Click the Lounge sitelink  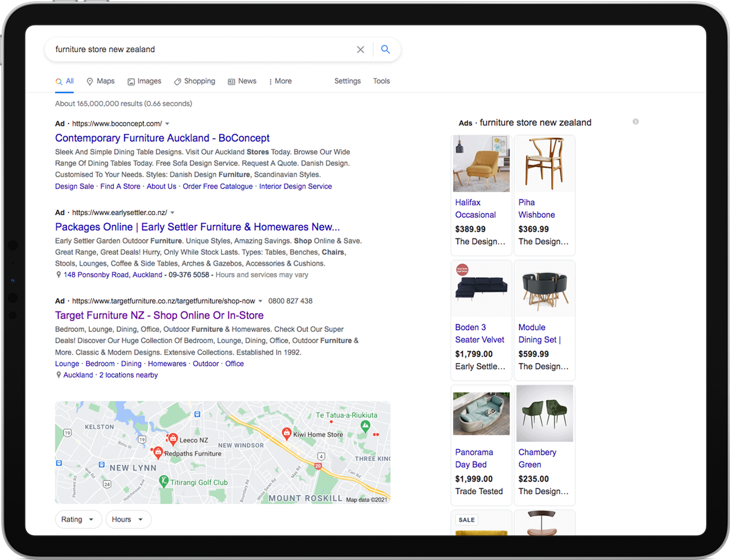coord(67,364)
